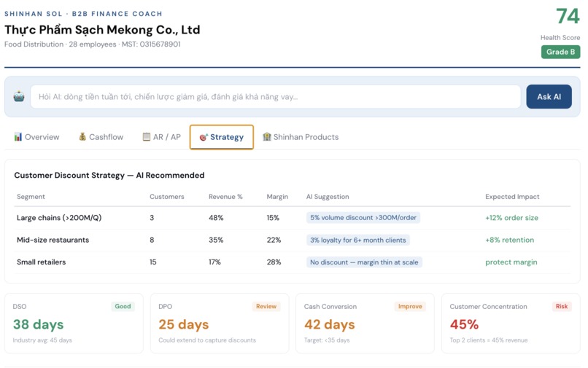Click the 74 Health Score number
The image size is (588, 368).
(x=568, y=16)
